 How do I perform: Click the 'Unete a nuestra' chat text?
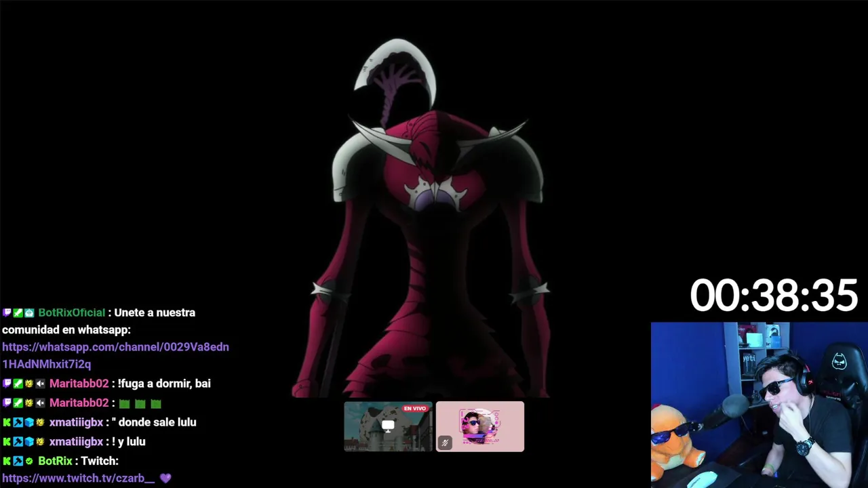pyautogui.click(x=155, y=312)
